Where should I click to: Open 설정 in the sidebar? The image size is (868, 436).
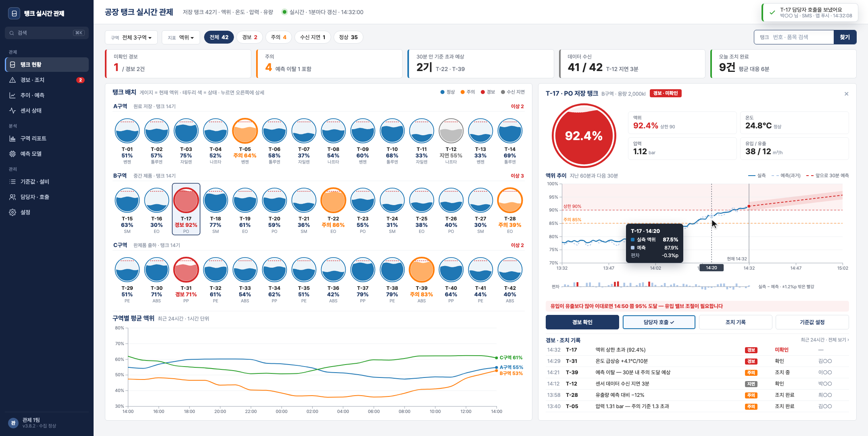click(x=47, y=212)
